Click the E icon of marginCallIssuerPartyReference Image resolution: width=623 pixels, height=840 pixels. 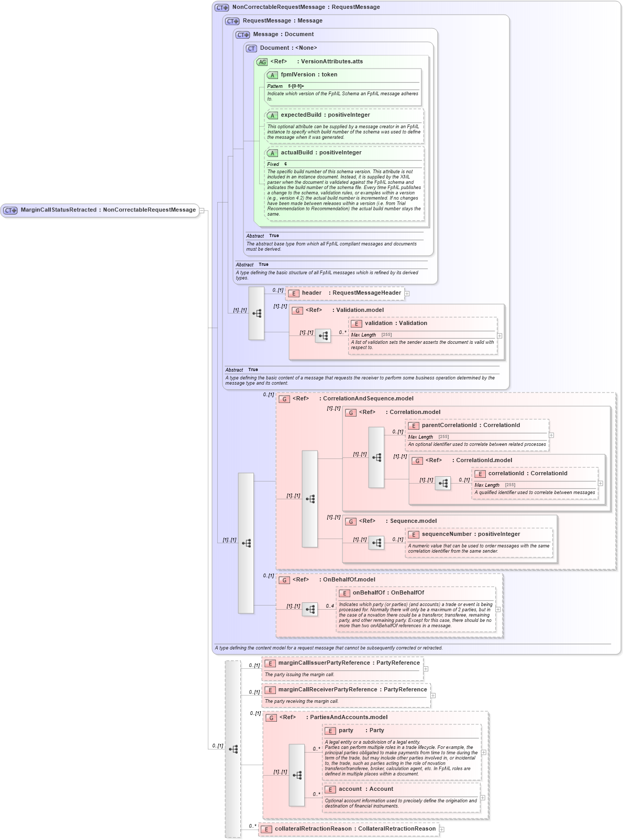coord(270,664)
